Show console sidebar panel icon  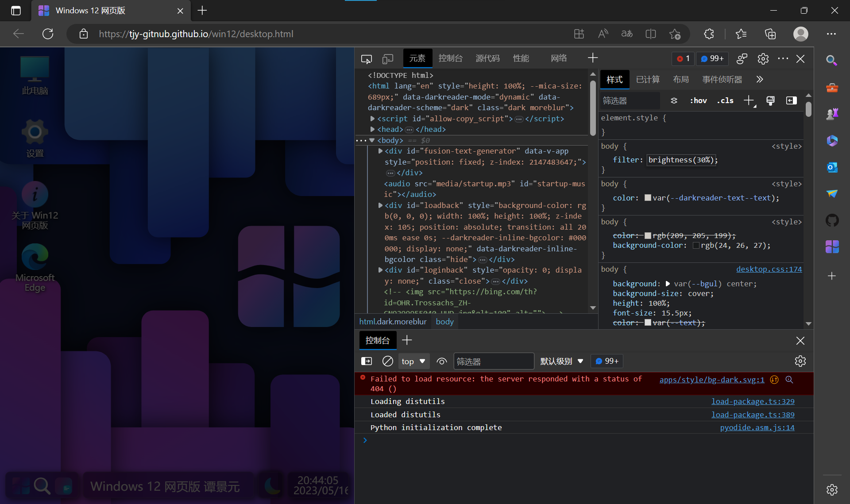[x=367, y=361]
